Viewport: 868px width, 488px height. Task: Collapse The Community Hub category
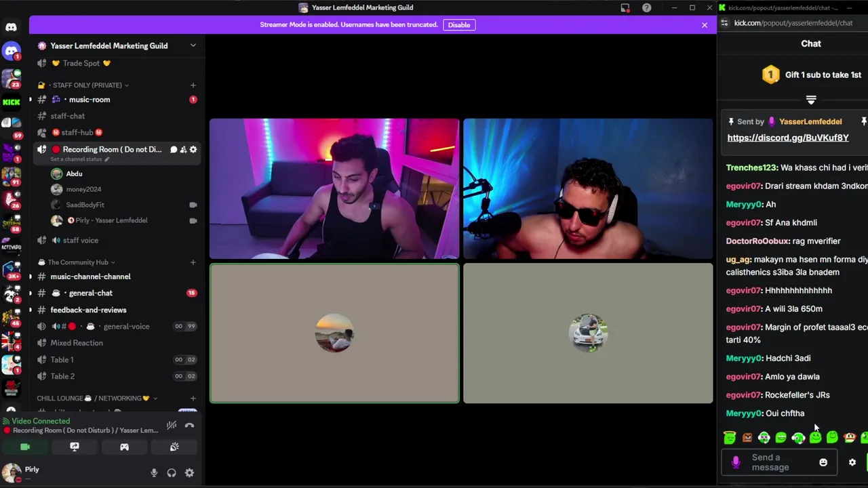click(78, 262)
